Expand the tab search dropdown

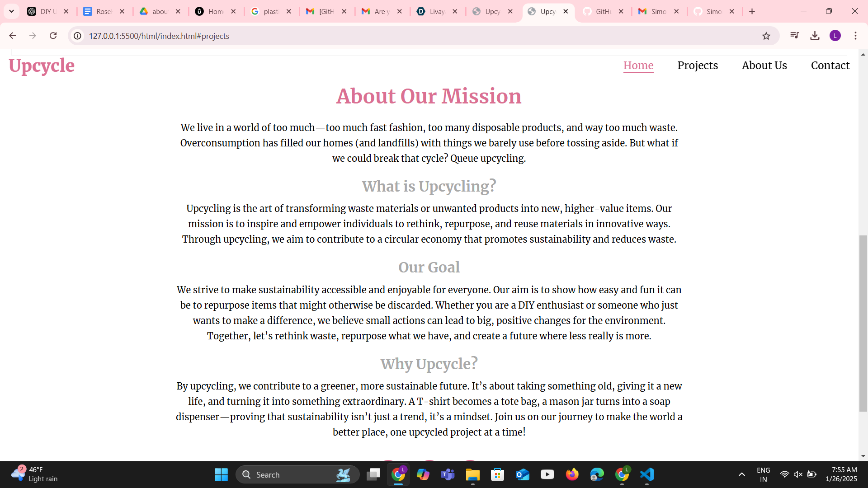pos(11,11)
